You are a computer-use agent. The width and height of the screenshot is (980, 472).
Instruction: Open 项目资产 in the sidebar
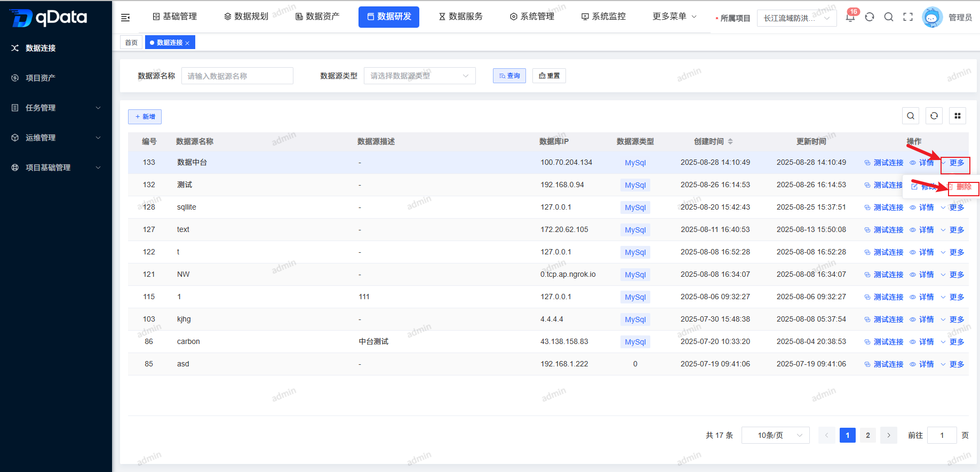56,78
